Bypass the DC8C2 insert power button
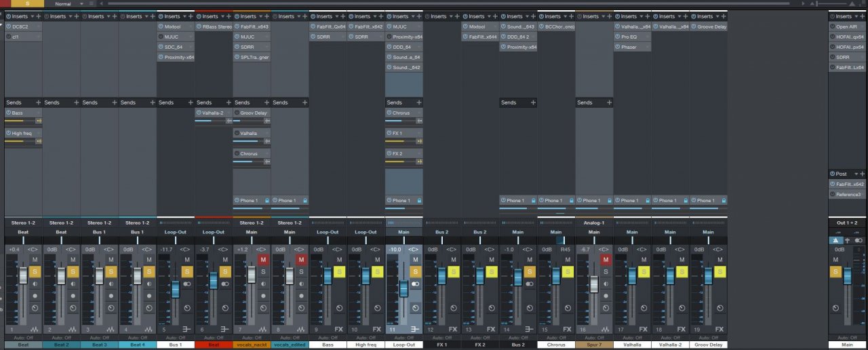Screen dimensions: 868x350 tap(8, 26)
